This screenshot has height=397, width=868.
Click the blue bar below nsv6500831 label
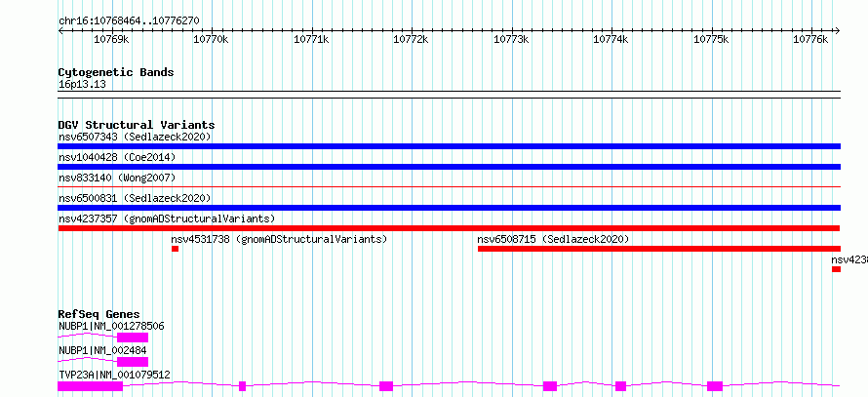(449, 208)
